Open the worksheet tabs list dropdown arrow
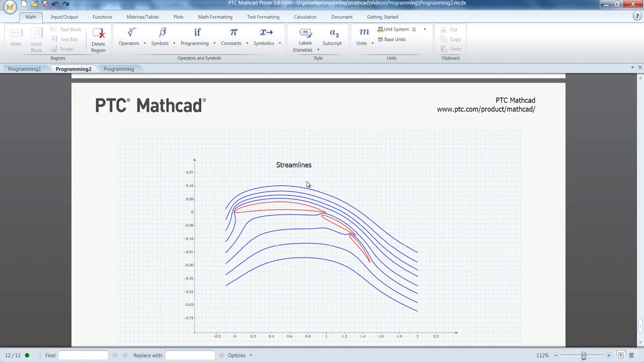The width and height of the screenshot is (644, 362). tap(632, 67)
